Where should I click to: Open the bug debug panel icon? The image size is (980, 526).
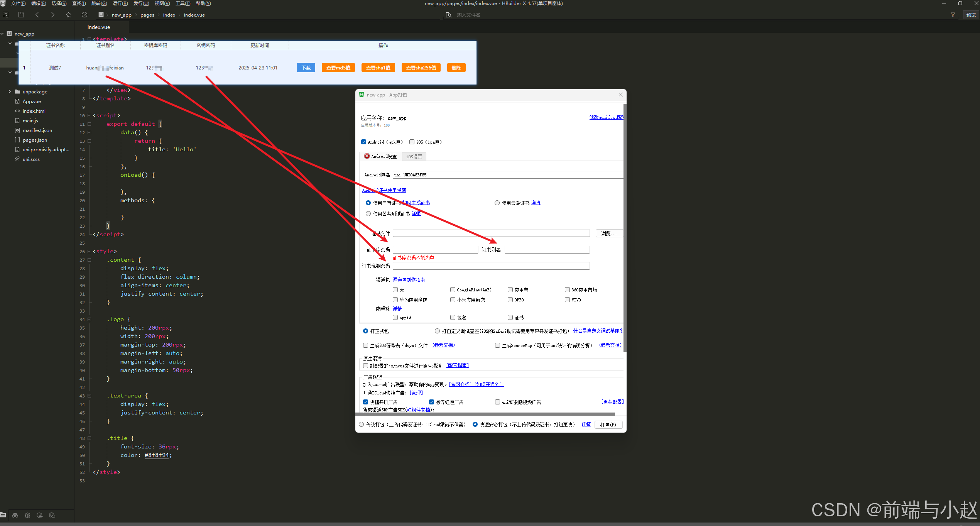point(27,515)
